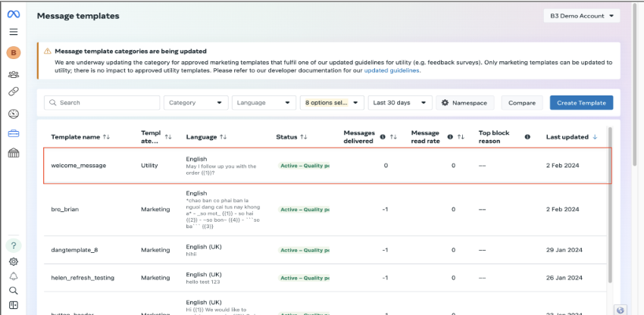644x315 pixels.
Task: Click the templates table vertical scrollbar
Action: click(x=609, y=205)
